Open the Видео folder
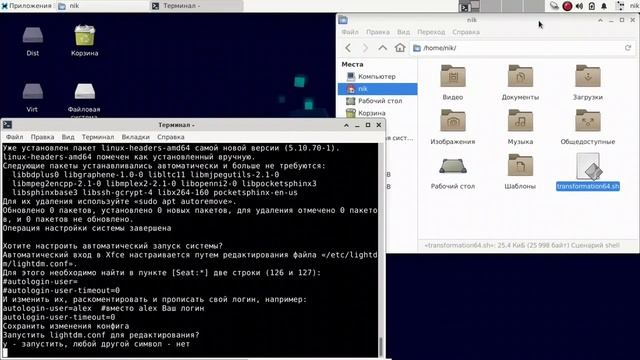640x360 pixels. coord(453,82)
